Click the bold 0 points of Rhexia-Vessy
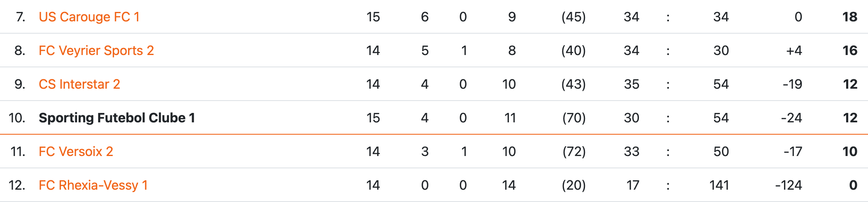Image resolution: width=868 pixels, height=202 pixels. 853,185
